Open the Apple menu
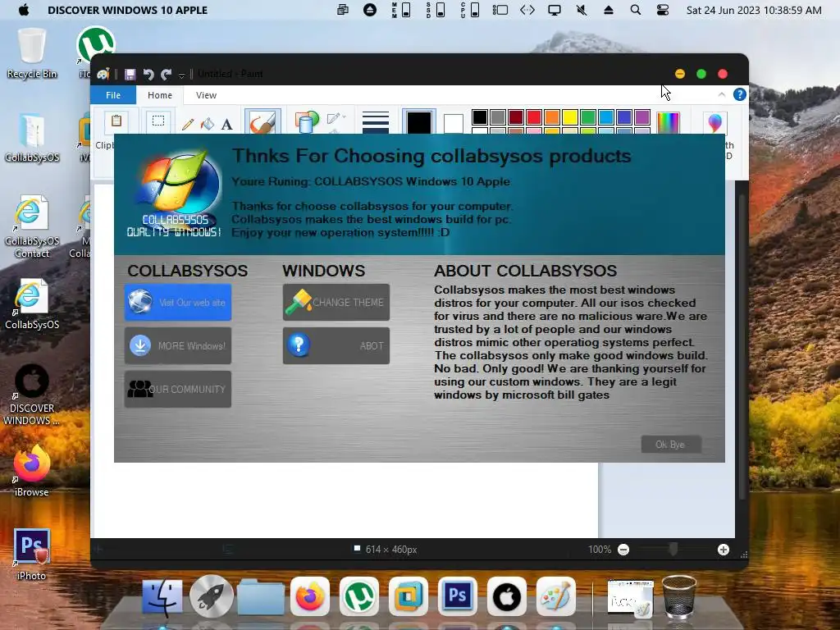The height and width of the screenshot is (630, 840). (24, 10)
